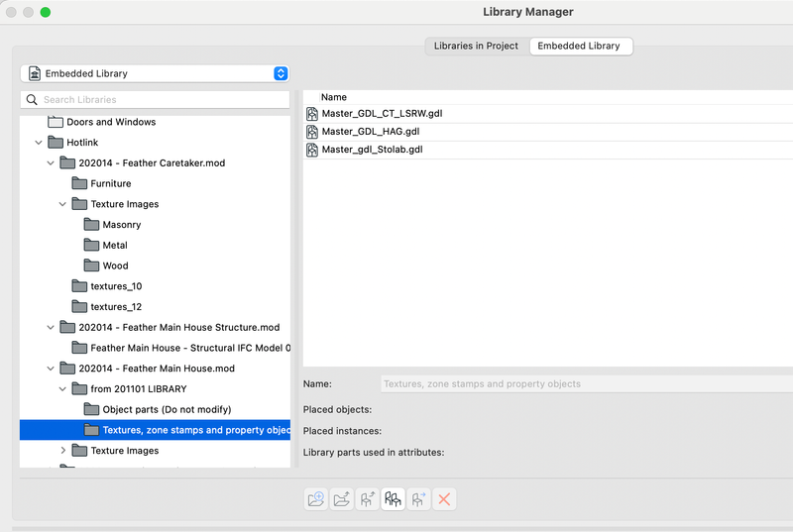Click the Object parts (Do not modify) folder icon
Image resolution: width=793 pixels, height=532 pixels.
[x=91, y=409]
